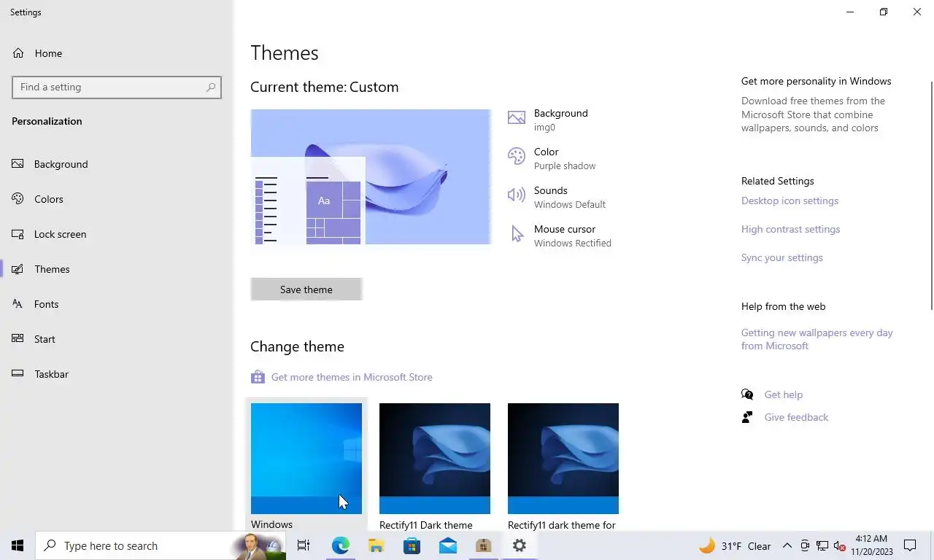The width and height of the screenshot is (934, 560).
Task: Open Fonts settings in sidebar
Action: pos(117,304)
